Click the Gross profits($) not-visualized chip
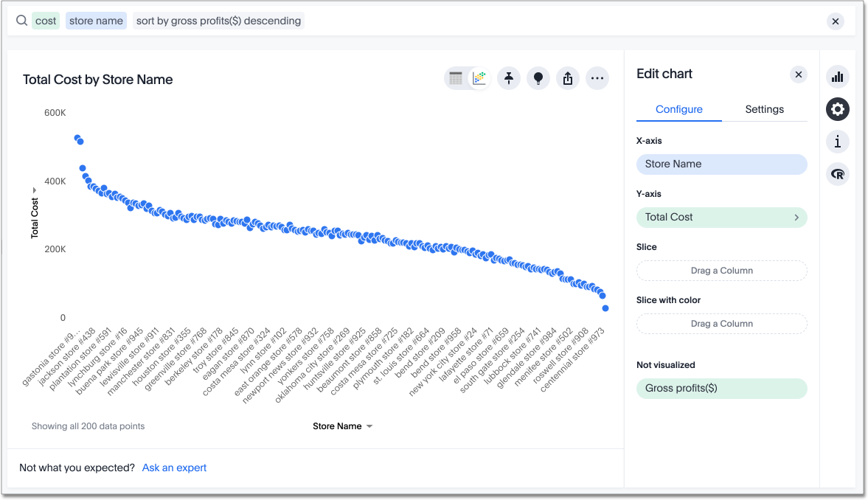This screenshot has height=500, width=868. (x=721, y=389)
